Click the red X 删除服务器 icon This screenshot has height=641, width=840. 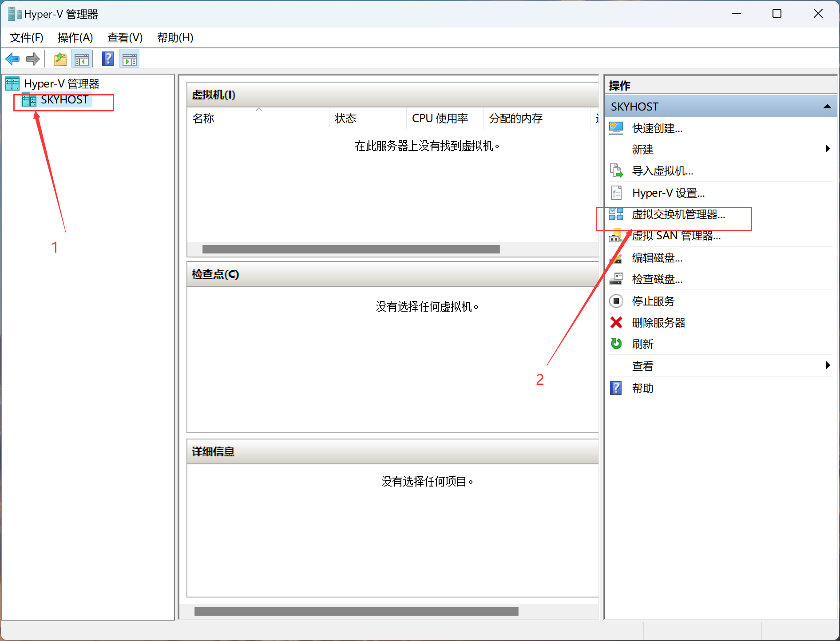[x=616, y=322]
